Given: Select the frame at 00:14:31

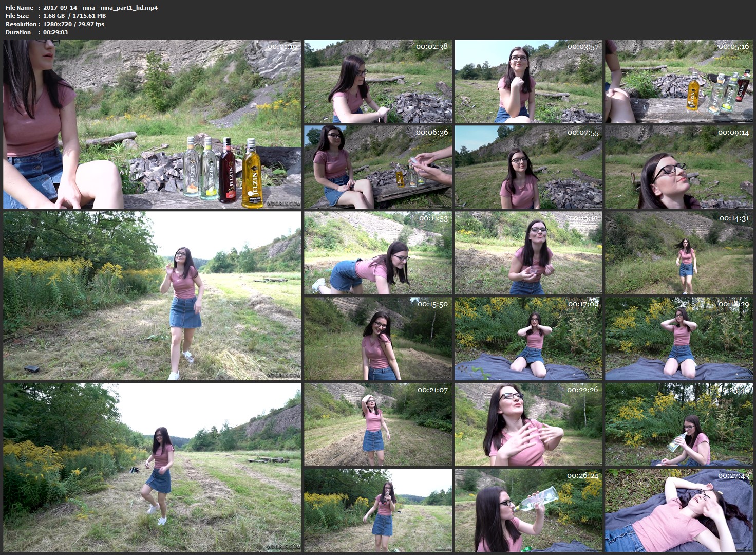Looking at the screenshot, I should (x=679, y=253).
